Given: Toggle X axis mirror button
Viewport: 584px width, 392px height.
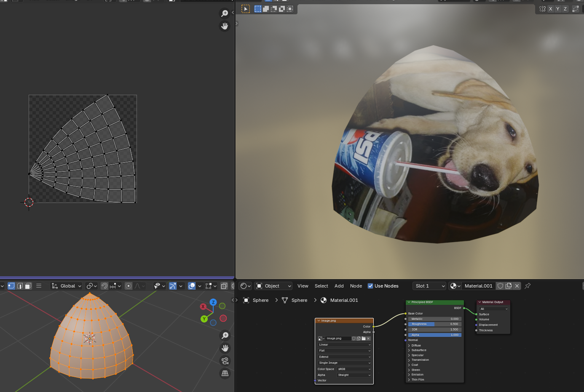Looking at the screenshot, I should pos(550,9).
